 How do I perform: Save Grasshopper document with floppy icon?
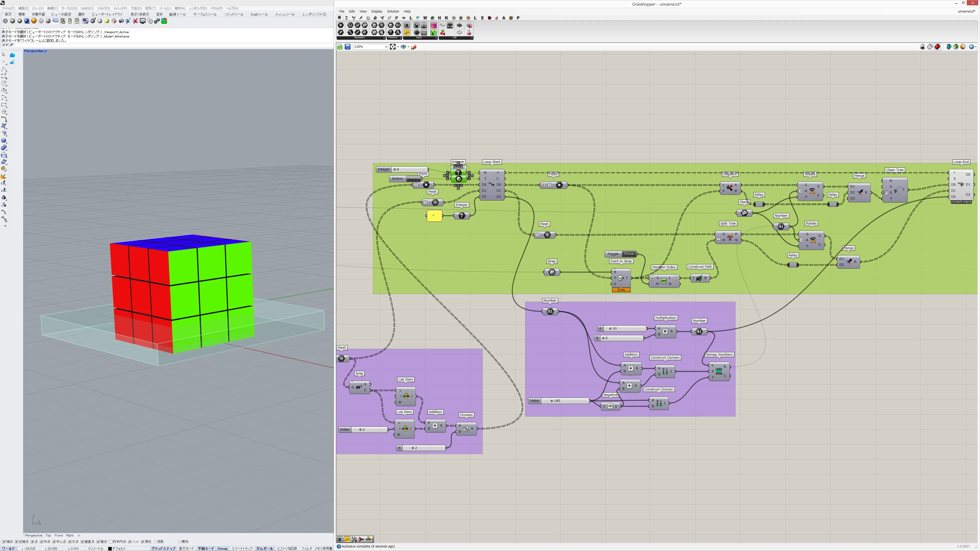click(347, 47)
